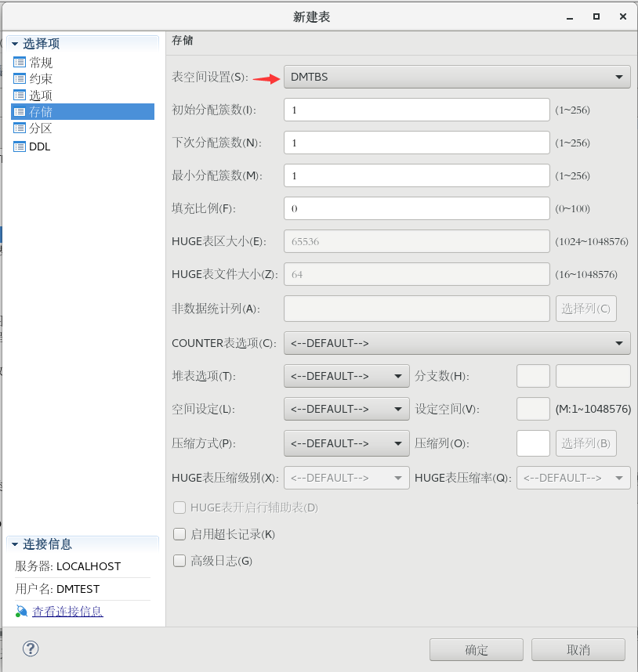638x672 pixels.
Task: Focus 最小分配簇数(M) input field
Action: (417, 175)
